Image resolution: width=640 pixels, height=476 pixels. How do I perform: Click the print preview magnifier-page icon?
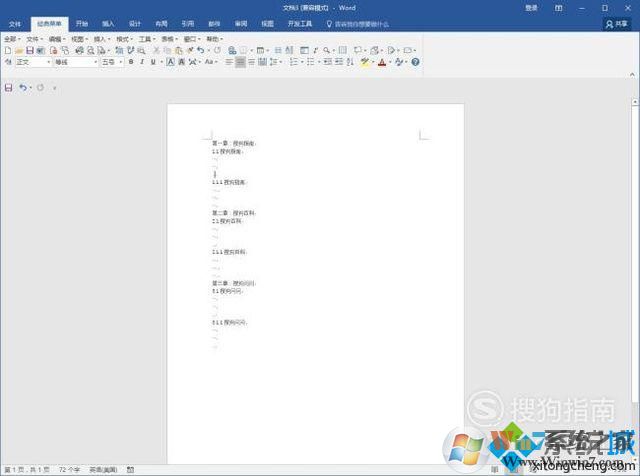point(91,51)
